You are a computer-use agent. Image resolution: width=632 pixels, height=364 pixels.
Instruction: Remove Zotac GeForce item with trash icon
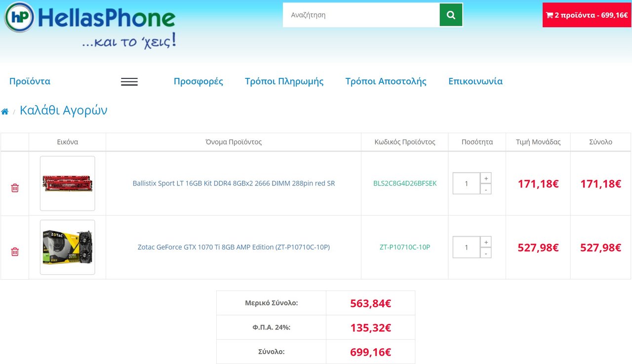pos(15,252)
